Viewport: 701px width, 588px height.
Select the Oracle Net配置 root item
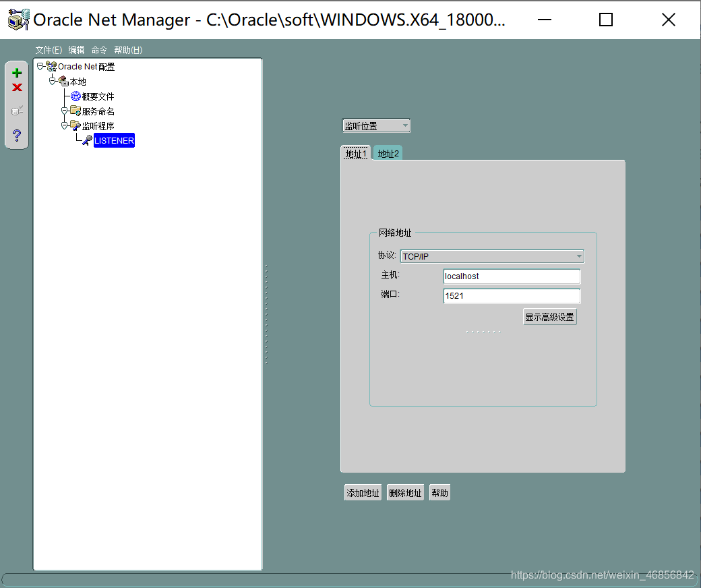coord(86,67)
